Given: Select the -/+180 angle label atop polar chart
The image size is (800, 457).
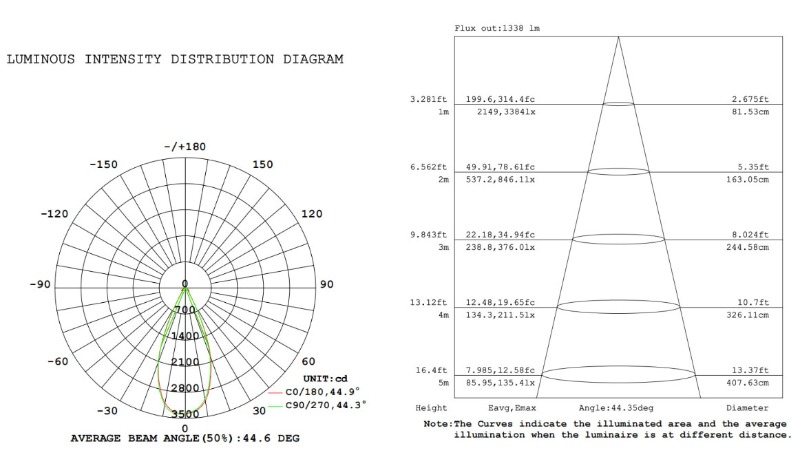Looking at the screenshot, I should [x=184, y=147].
